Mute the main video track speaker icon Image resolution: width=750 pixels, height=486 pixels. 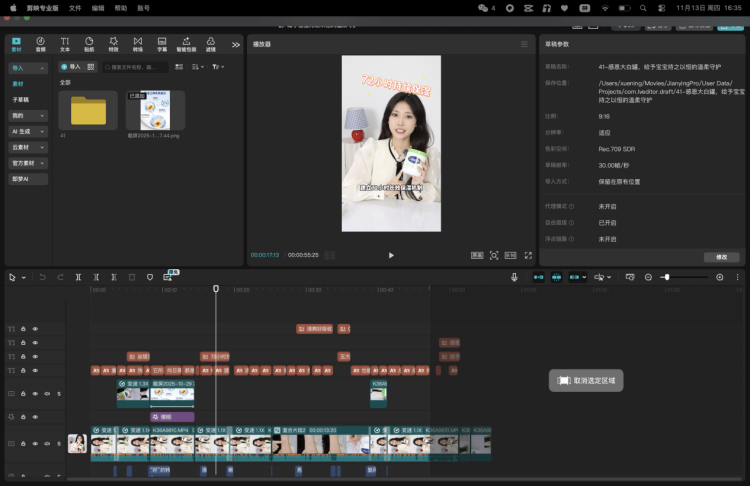click(x=47, y=443)
